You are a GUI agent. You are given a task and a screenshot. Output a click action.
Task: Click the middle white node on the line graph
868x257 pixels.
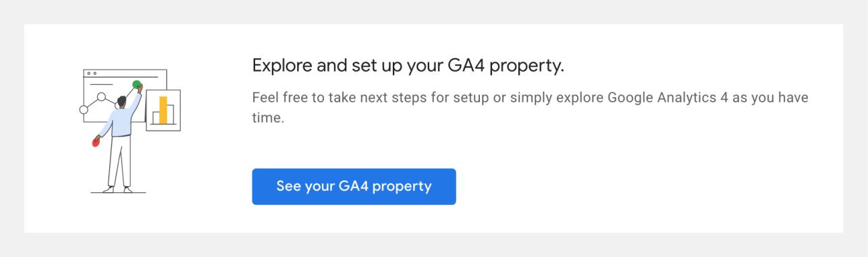tap(102, 97)
